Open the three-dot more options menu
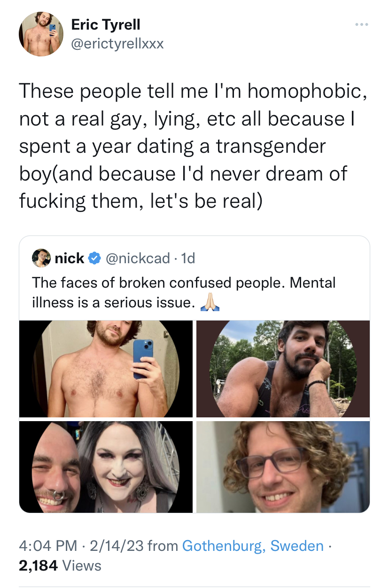The width and height of the screenshot is (389, 588). click(361, 24)
